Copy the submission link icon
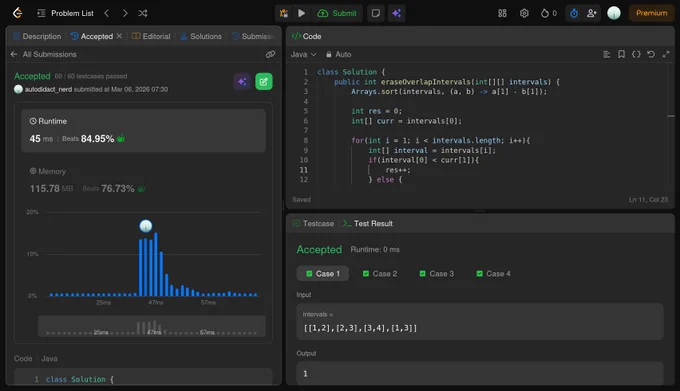 (270, 54)
